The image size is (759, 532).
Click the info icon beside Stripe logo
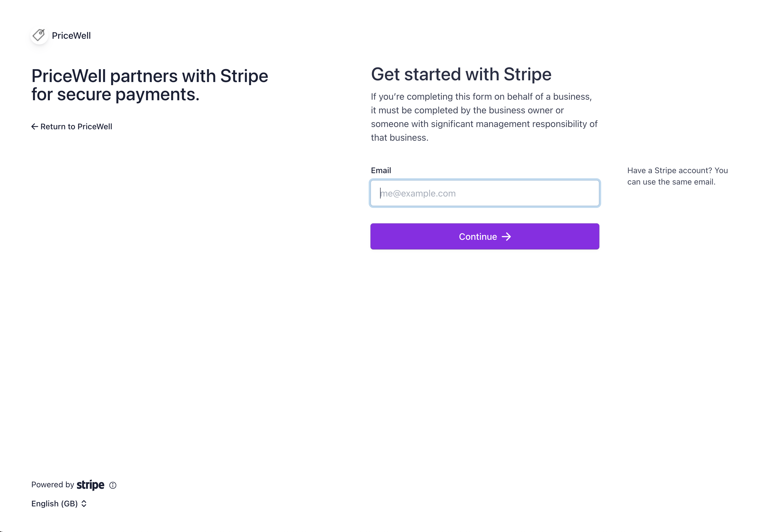tap(113, 485)
